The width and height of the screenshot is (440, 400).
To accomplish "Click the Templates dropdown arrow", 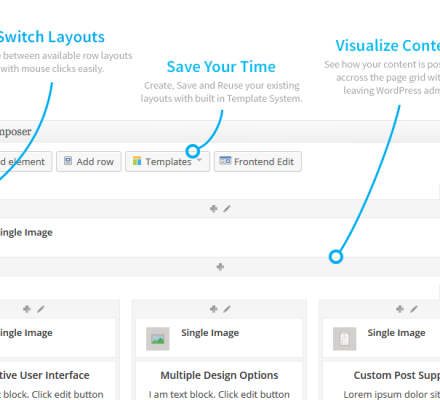I will [199, 160].
